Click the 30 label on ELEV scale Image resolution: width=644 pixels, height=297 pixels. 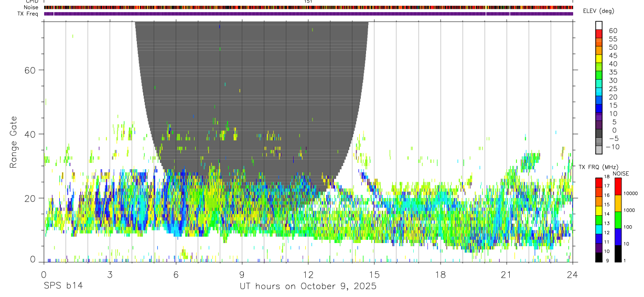[613, 81]
